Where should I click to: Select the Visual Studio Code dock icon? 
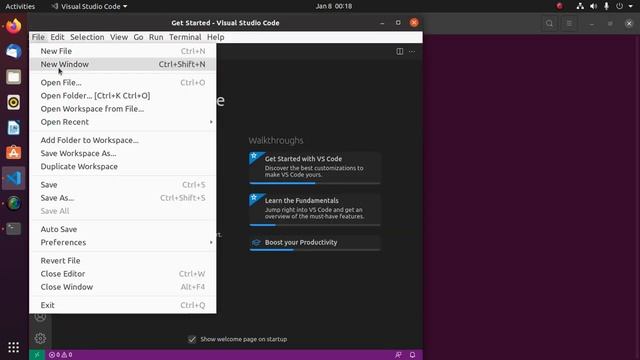(13, 178)
